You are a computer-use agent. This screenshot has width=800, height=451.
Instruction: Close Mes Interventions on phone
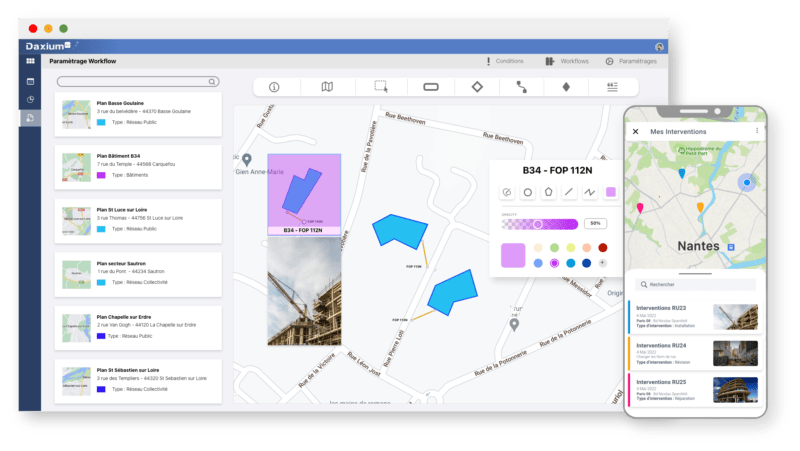[x=636, y=132]
